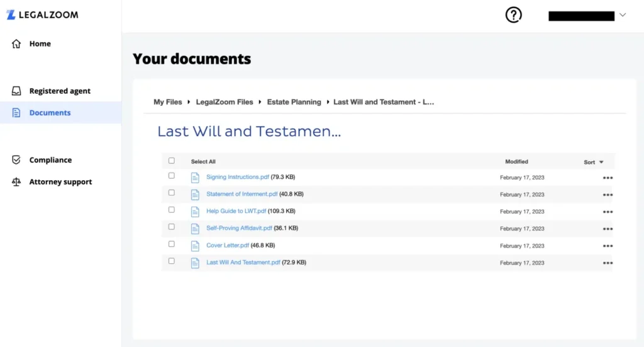Click the (109.3 KB) file size text
Viewport: 644px width, 347px height.
(282, 211)
